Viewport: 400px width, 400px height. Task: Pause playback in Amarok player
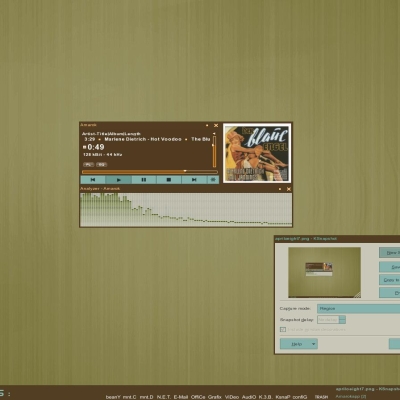click(x=144, y=180)
